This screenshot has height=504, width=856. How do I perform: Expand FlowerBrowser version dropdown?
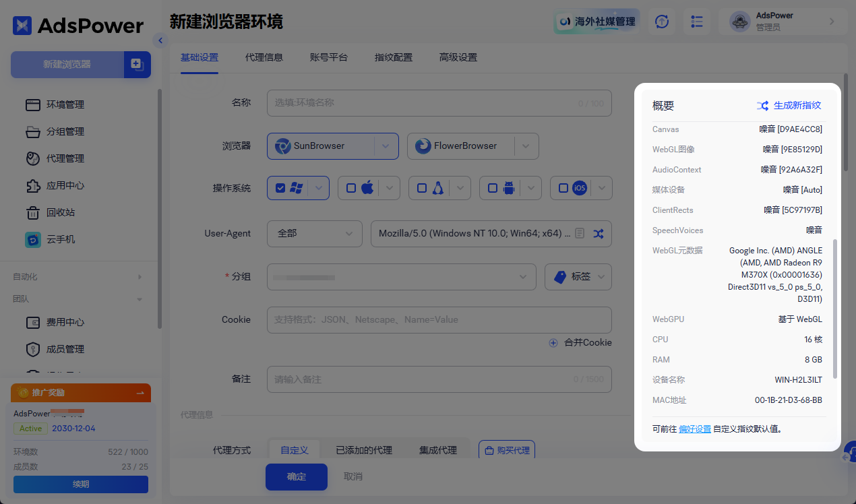(526, 146)
